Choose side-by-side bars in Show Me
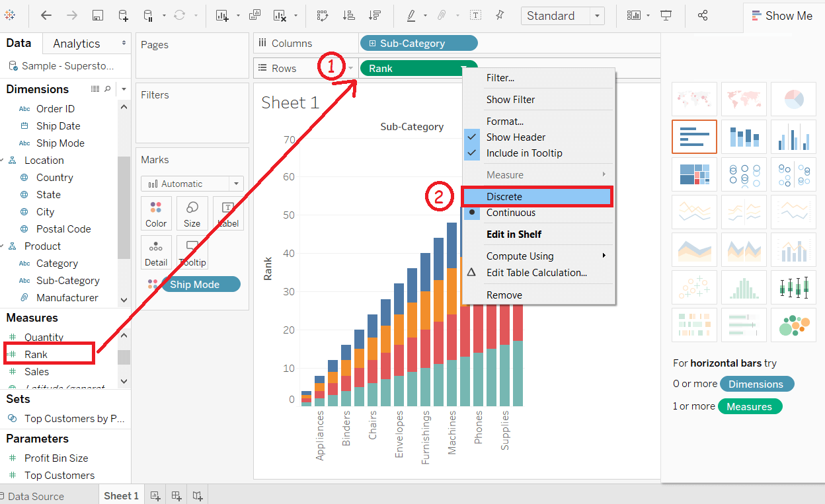825x504 pixels. 793,137
